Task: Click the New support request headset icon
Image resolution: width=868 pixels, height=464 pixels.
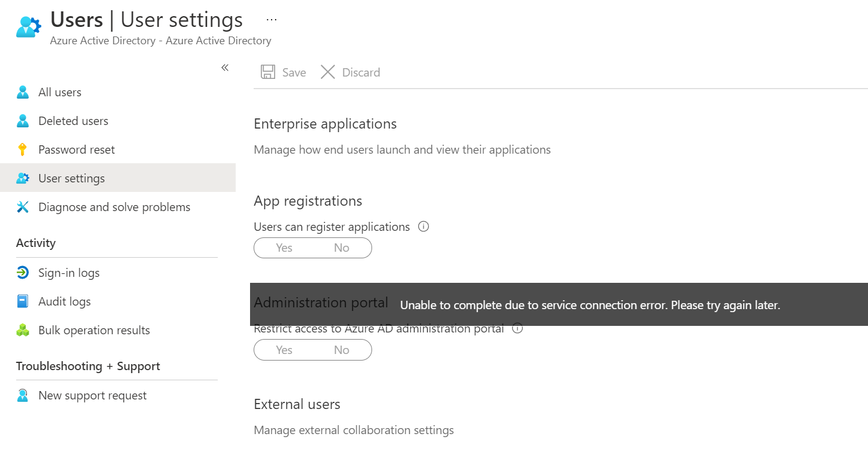Action: pyautogui.click(x=23, y=395)
